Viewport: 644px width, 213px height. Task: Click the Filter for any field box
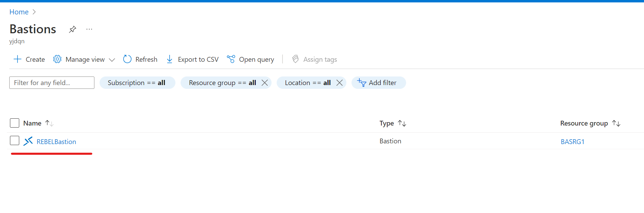click(x=52, y=83)
